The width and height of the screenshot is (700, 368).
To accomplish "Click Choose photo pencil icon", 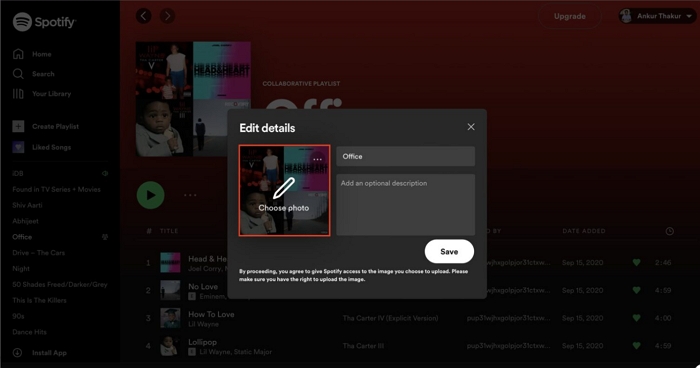I will coord(284,188).
